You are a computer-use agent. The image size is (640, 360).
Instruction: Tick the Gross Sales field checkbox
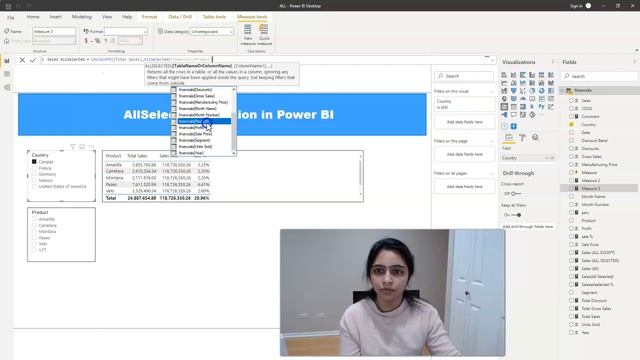point(571,157)
